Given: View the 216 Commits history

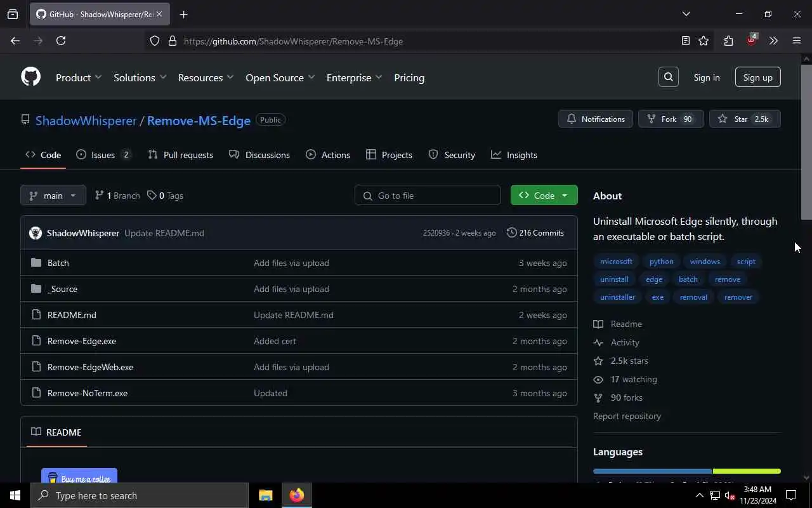Looking at the screenshot, I should [x=535, y=233].
